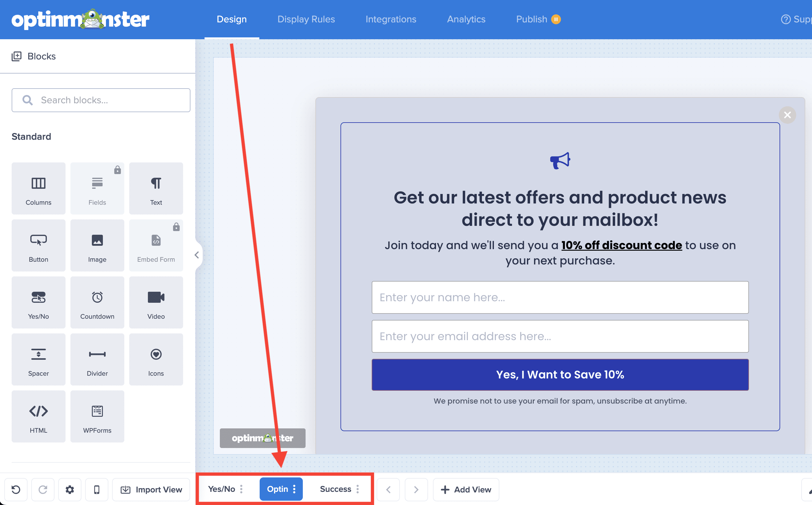Select the Yes/No block
812x505 pixels.
38,302
